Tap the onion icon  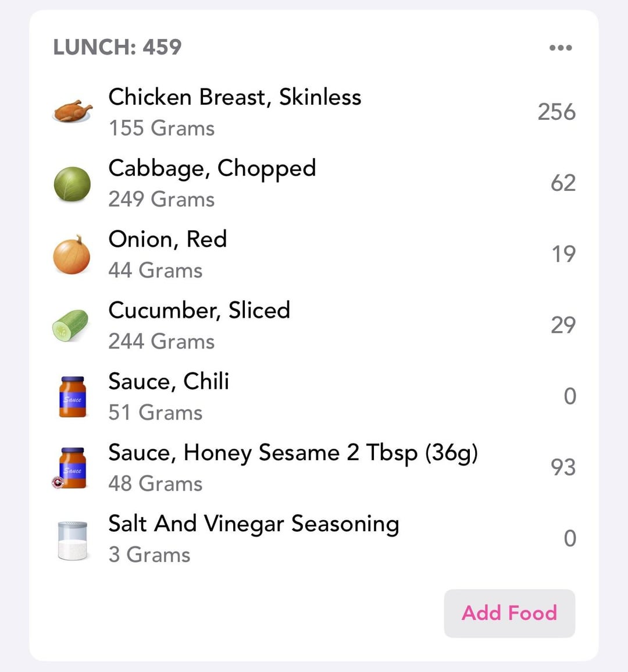[72, 255]
